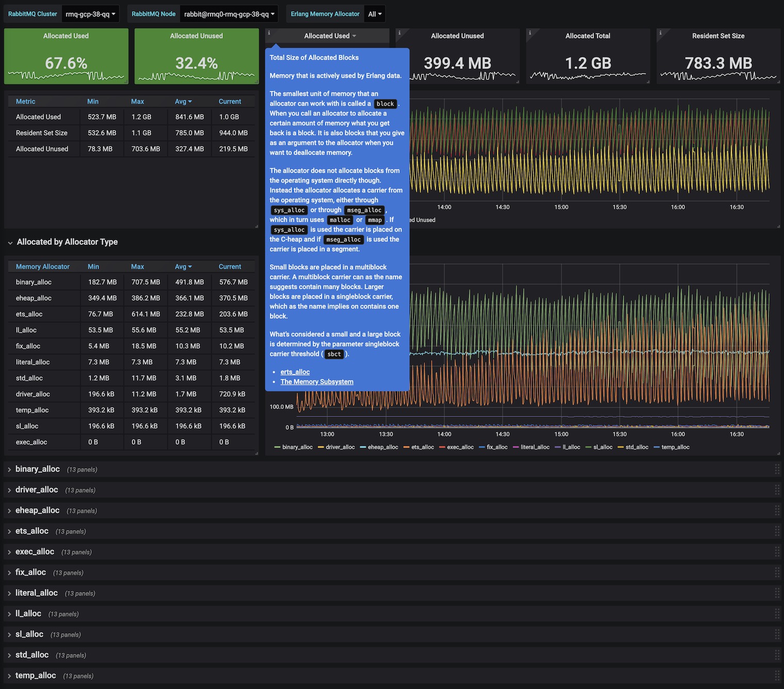Toggle binary_alloc series in the graph legend
The height and width of the screenshot is (689, 784).
[x=297, y=447]
